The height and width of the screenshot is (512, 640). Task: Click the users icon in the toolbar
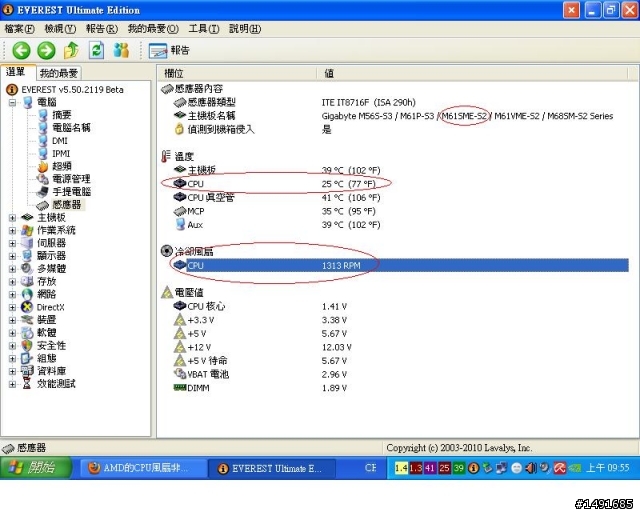point(121,51)
